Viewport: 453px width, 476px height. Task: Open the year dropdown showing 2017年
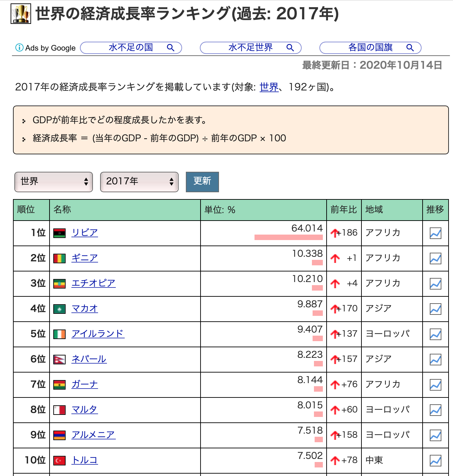pyautogui.click(x=139, y=182)
